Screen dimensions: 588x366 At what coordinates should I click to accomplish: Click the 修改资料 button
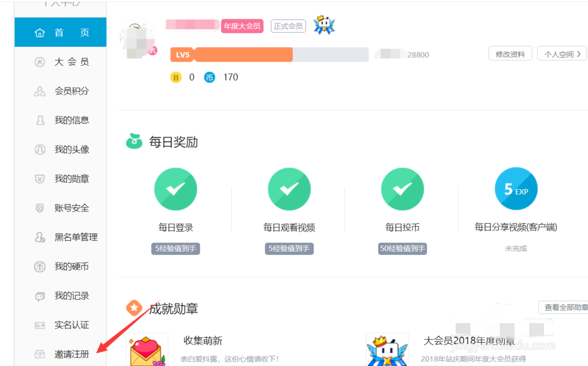pos(510,53)
